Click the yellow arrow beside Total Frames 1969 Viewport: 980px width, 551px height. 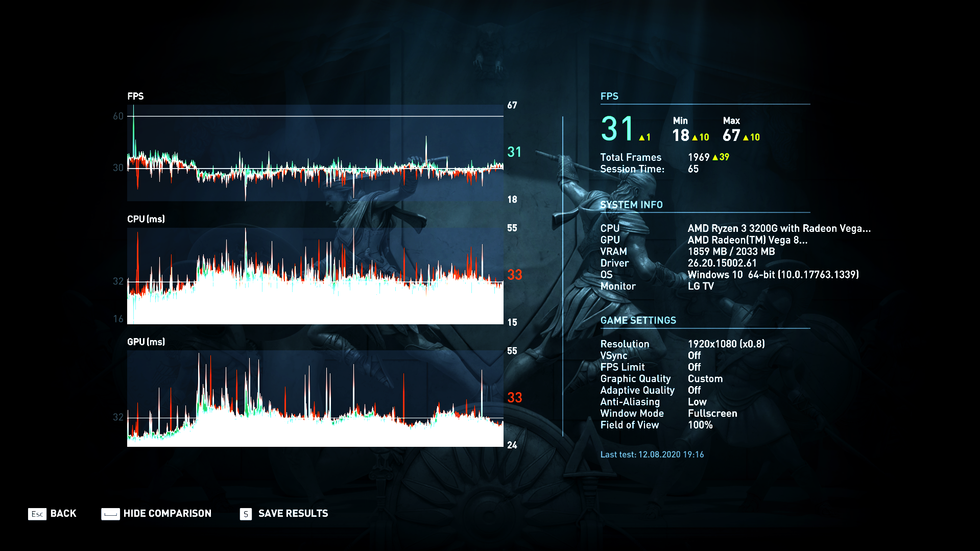715,157
